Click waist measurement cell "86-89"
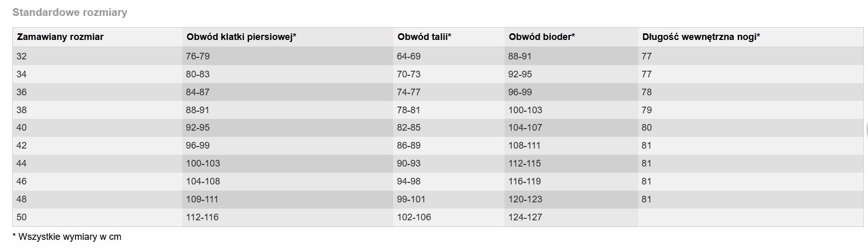 409,146
